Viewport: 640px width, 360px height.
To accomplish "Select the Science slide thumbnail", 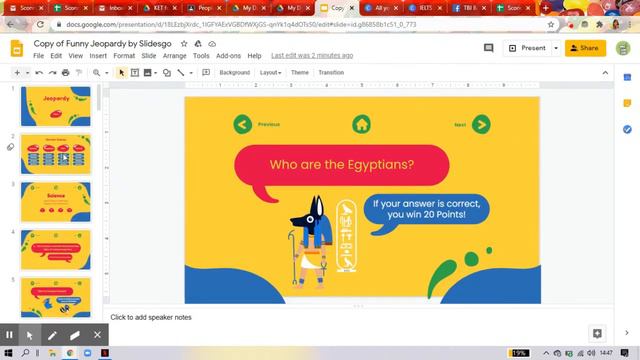I will click(56, 202).
